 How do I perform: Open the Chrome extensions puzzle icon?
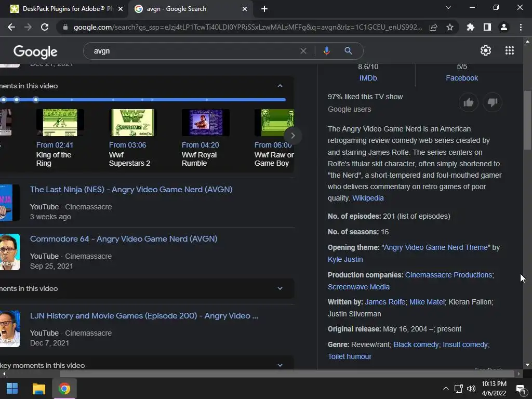[471, 27]
